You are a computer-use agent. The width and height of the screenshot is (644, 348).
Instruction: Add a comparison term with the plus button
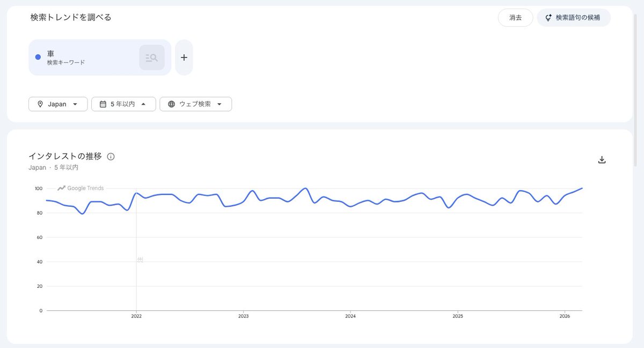click(184, 57)
